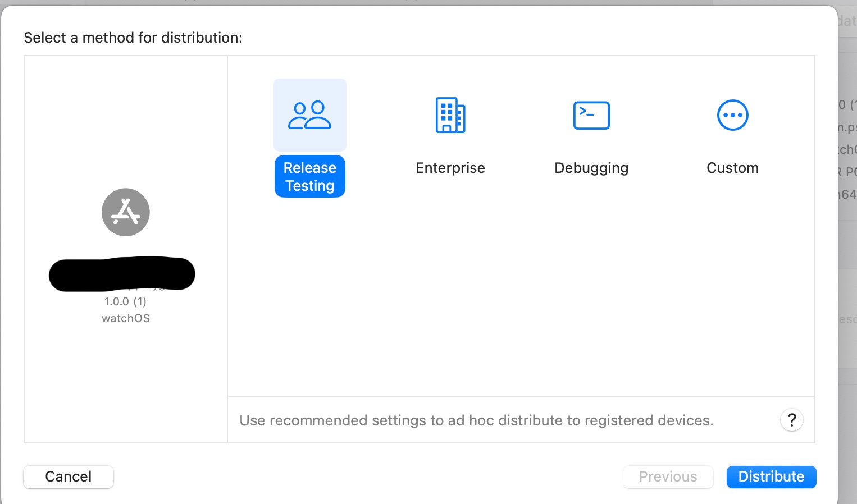Select the Enterprise text label
The image size is (857, 504).
coord(450,168)
